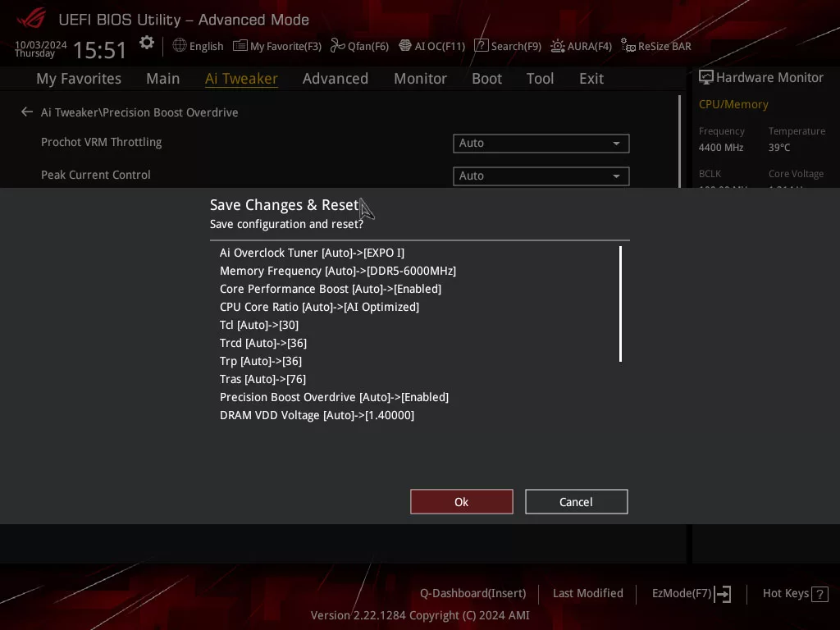840x630 pixels.
Task: Click the changes list scrollbar
Action: coord(620,304)
